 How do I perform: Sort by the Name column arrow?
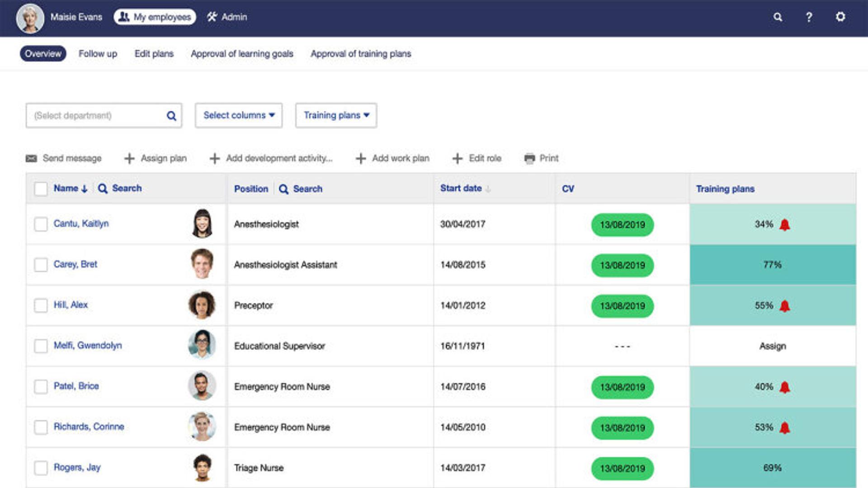point(84,189)
